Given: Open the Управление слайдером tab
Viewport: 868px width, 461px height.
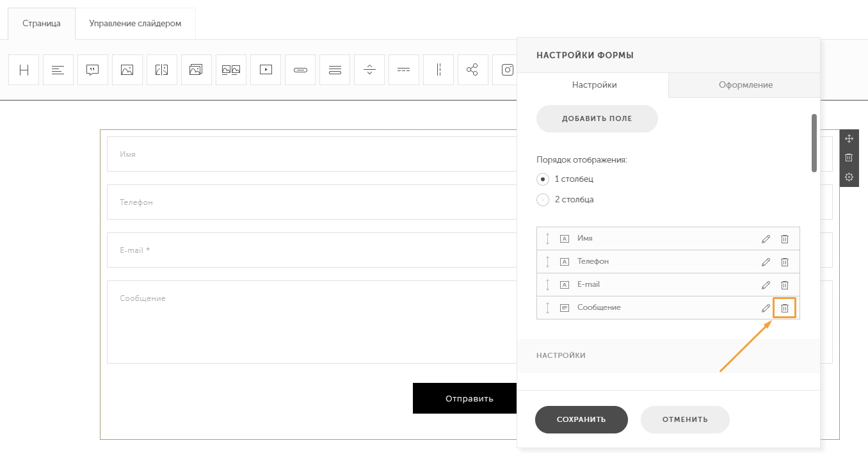Looking at the screenshot, I should (x=135, y=24).
